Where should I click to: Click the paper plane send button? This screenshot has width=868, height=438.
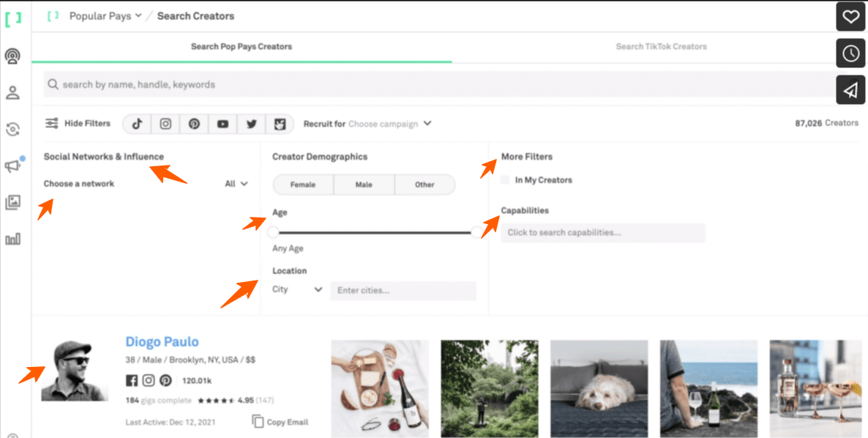coord(850,89)
